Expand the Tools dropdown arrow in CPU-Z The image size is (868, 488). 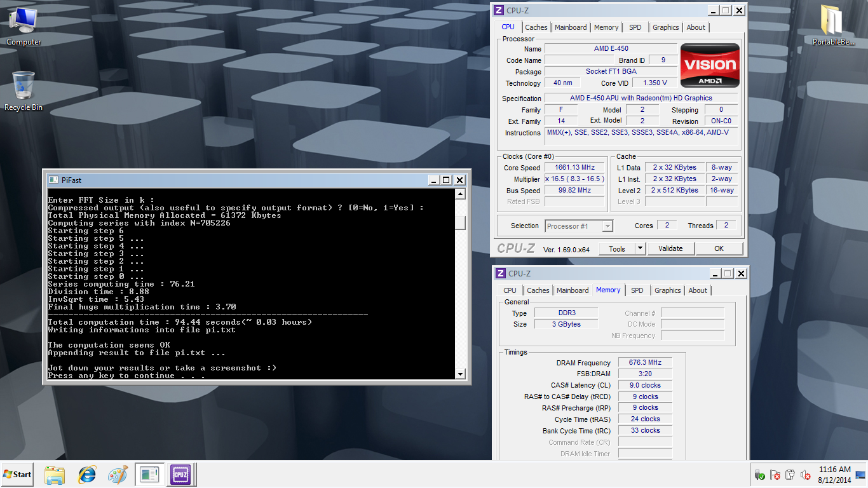point(640,248)
